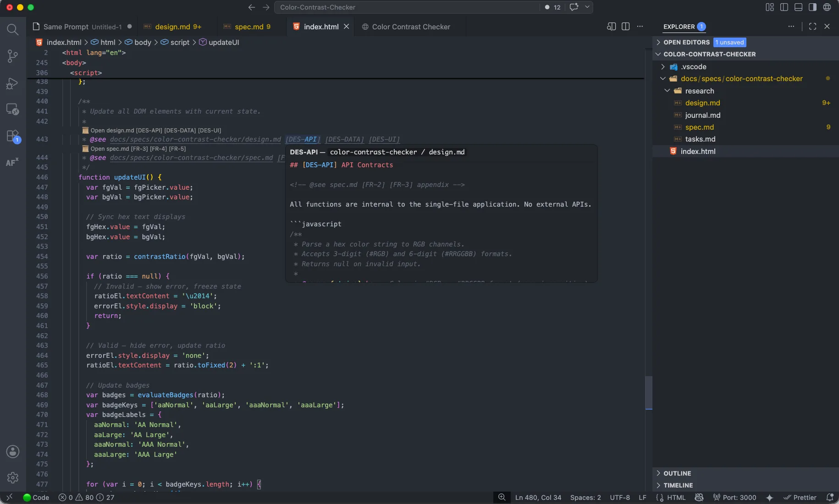Click 'Ln 480, Col 34' in status bar

click(x=538, y=498)
